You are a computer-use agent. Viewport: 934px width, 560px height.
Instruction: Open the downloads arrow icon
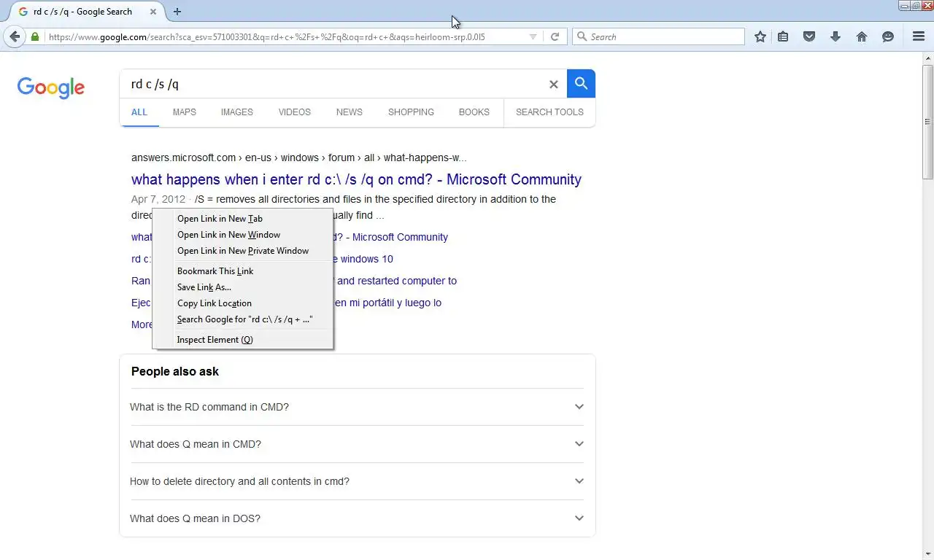pyautogui.click(x=835, y=36)
